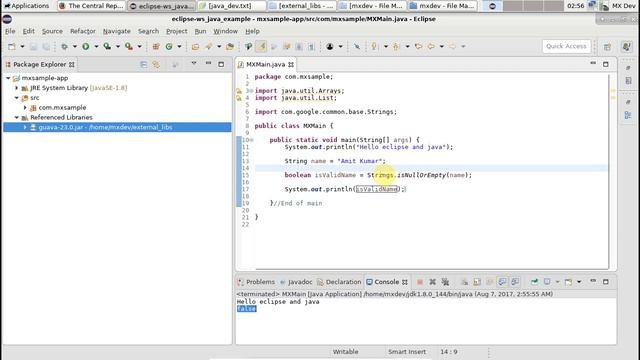Screen dimensions: 640x360
Task: Open dropdown arrow next to Run icon
Action: (96, 47)
